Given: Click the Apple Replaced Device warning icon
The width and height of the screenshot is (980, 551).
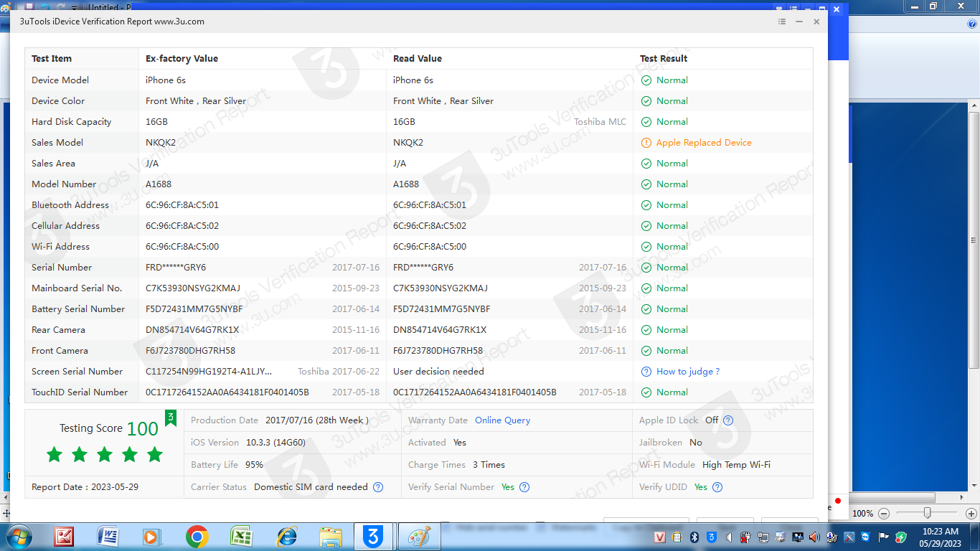Looking at the screenshot, I should point(646,143).
